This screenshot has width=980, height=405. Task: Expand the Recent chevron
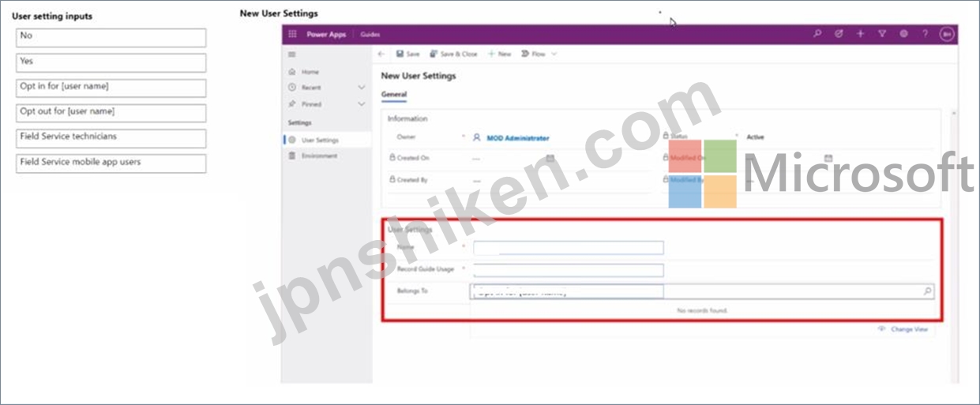point(362,88)
